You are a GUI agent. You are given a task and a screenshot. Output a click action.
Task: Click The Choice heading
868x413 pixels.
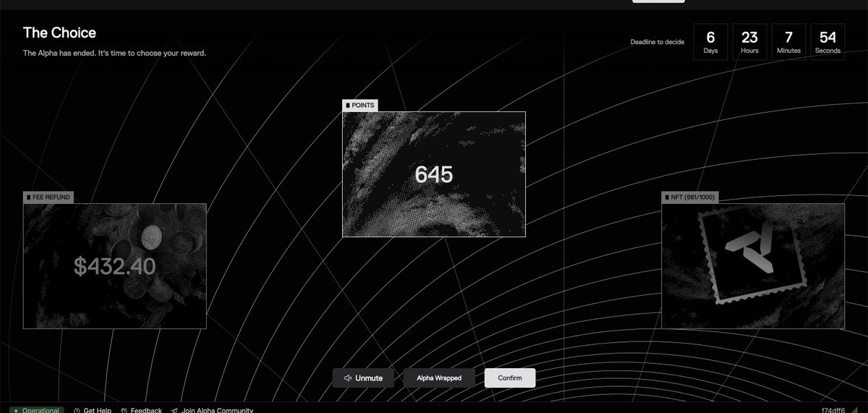pos(59,33)
